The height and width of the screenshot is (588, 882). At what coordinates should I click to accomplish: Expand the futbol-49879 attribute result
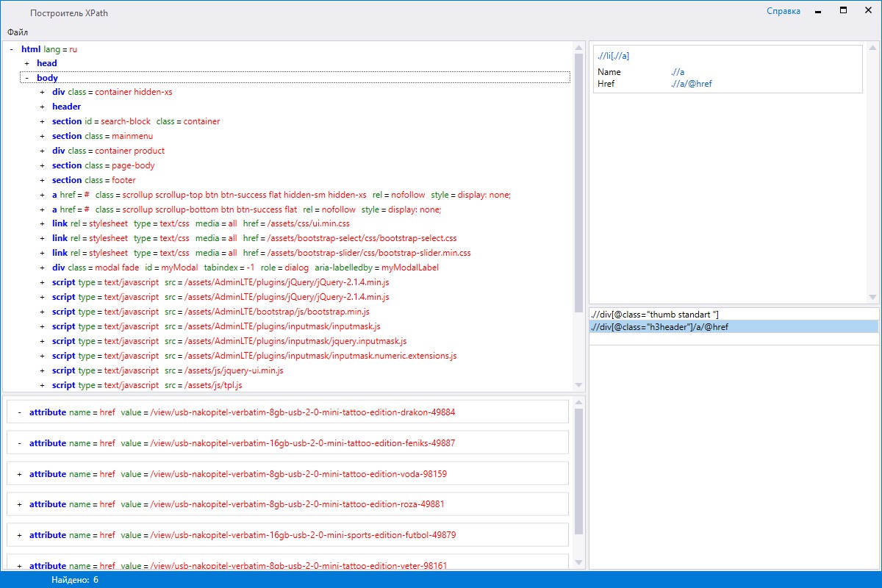pos(19,535)
